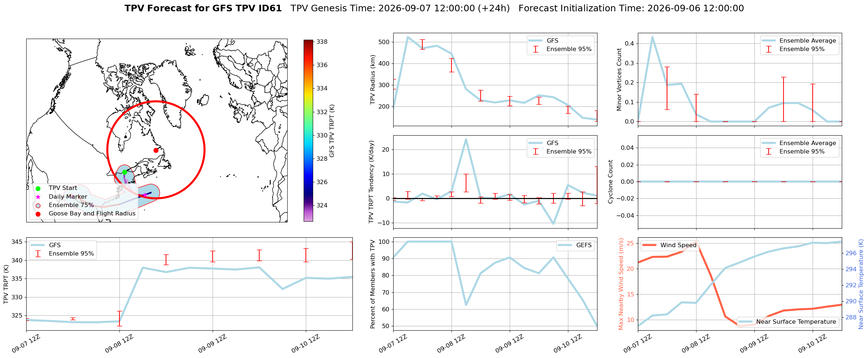Click the TRPT tendency peak near 24 K/day
The height and width of the screenshot is (358, 868).
tap(466, 139)
